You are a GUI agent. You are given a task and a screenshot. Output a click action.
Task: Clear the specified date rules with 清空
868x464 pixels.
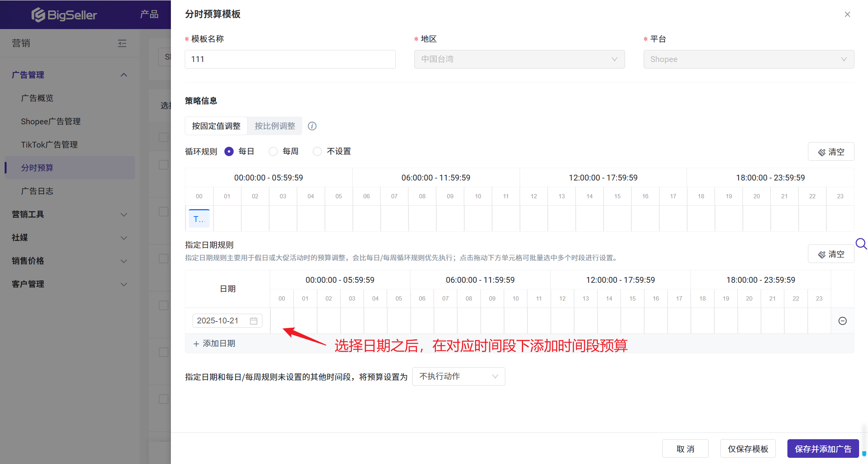click(831, 254)
